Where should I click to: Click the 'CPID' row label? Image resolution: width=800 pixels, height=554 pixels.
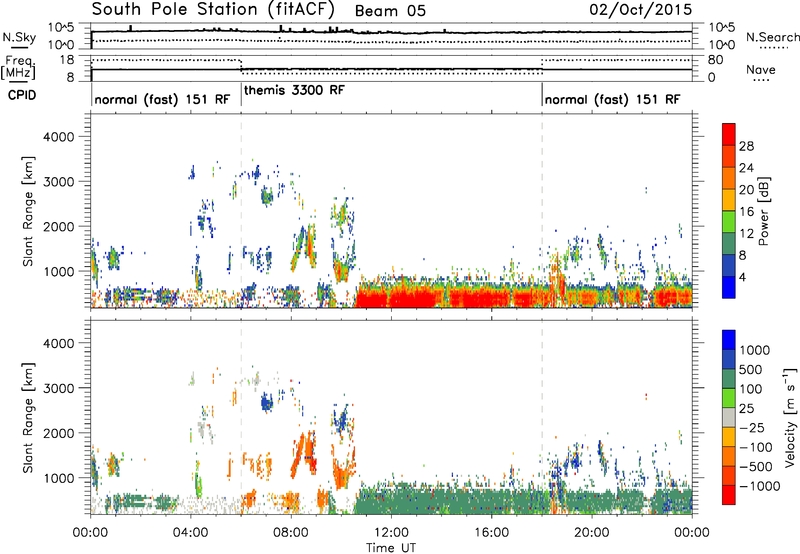click(22, 95)
